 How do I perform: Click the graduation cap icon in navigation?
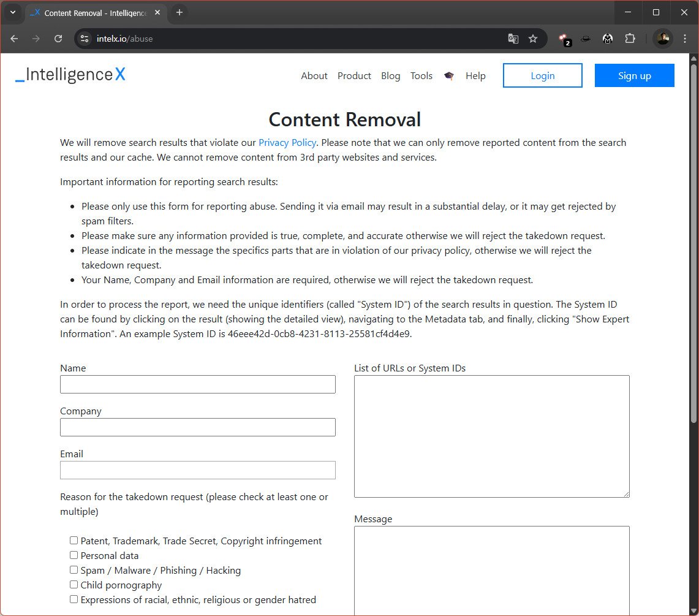click(x=449, y=76)
